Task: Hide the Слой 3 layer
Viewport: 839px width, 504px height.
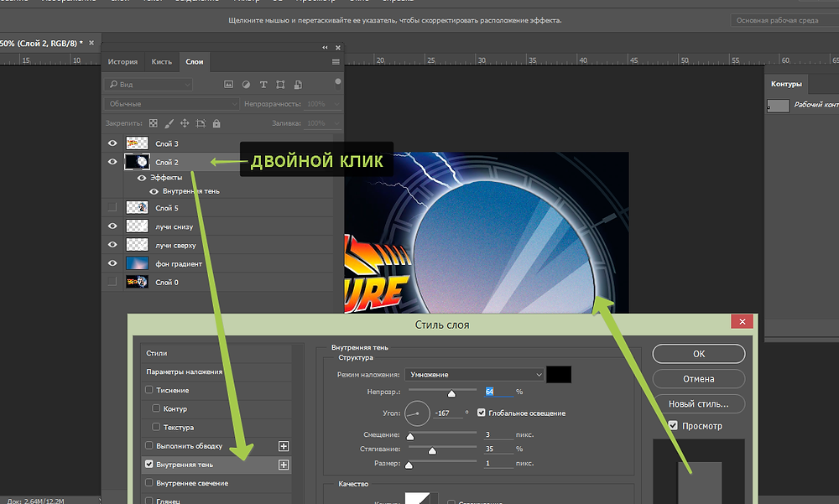Action: click(112, 143)
